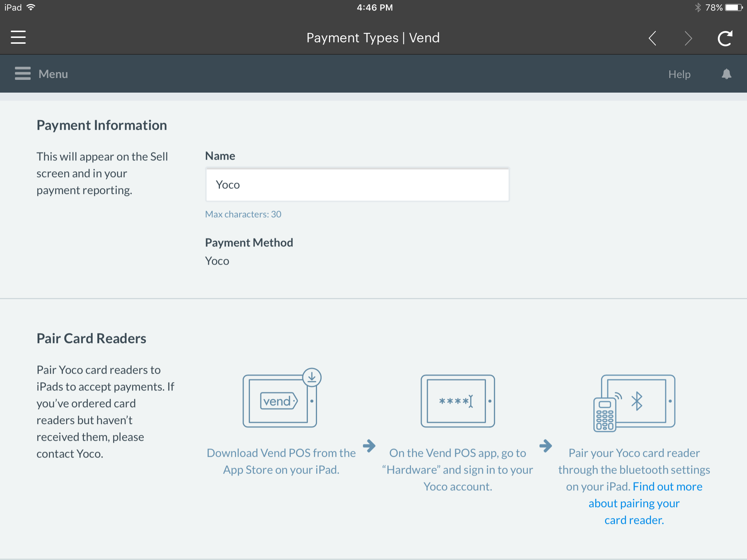The height and width of the screenshot is (560, 747).
Task: Tap the Wi-Fi status icon
Action: (x=31, y=7)
